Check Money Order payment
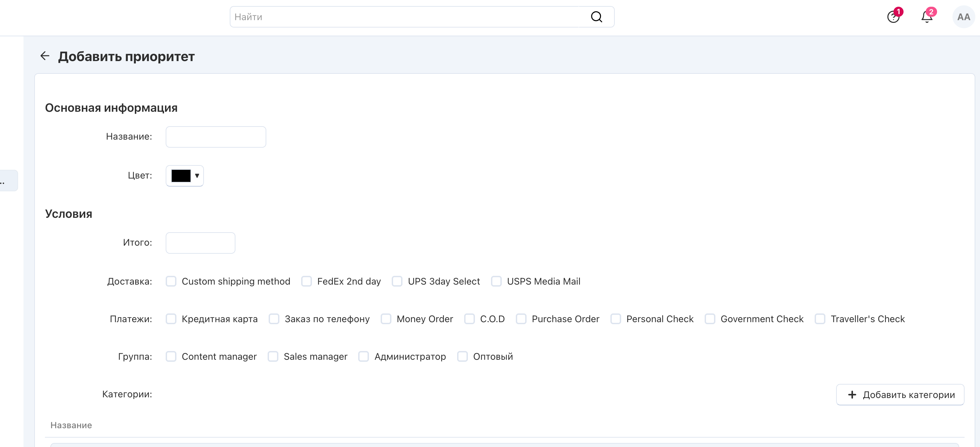980x447 pixels. 386,319
